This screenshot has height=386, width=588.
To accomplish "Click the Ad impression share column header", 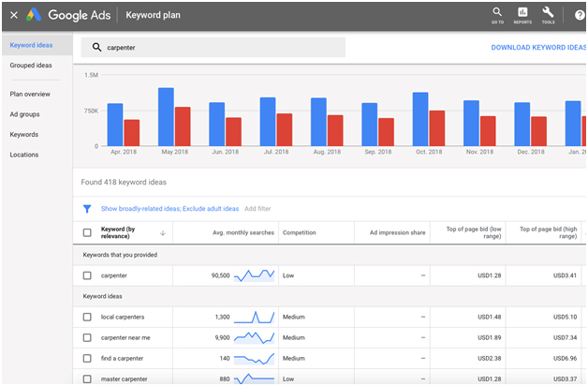I will pos(398,232).
